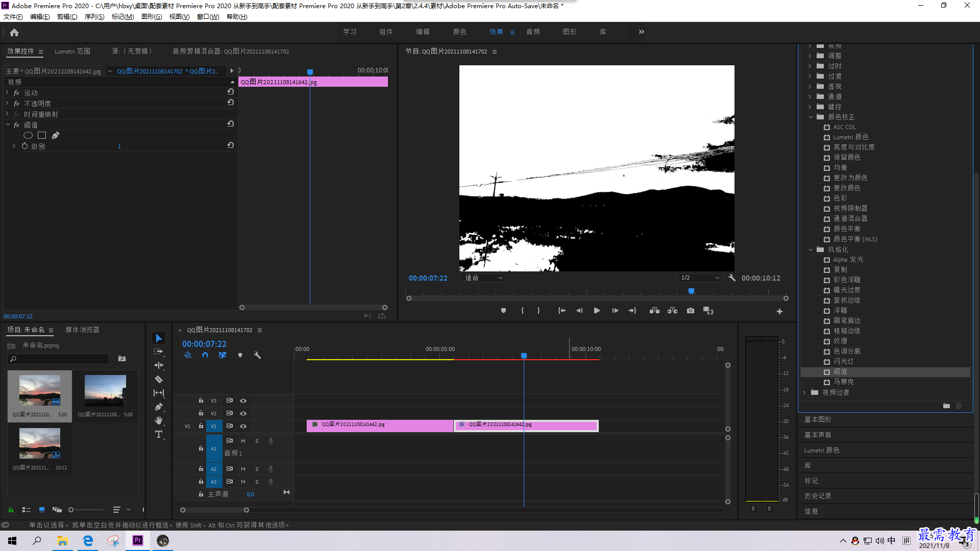Toggle 级别 animation stopwatch
Viewport: 980px width, 551px height.
(x=24, y=146)
